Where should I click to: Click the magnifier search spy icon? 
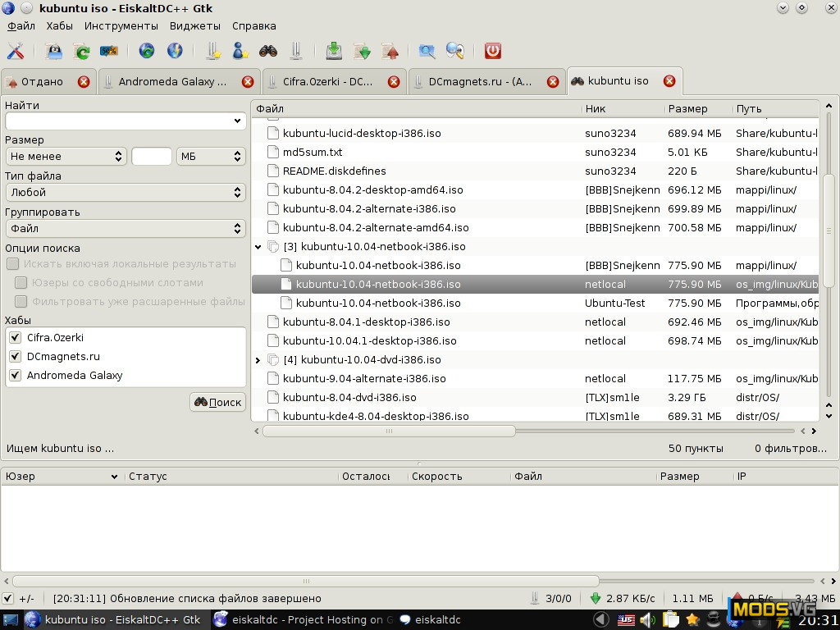point(454,51)
